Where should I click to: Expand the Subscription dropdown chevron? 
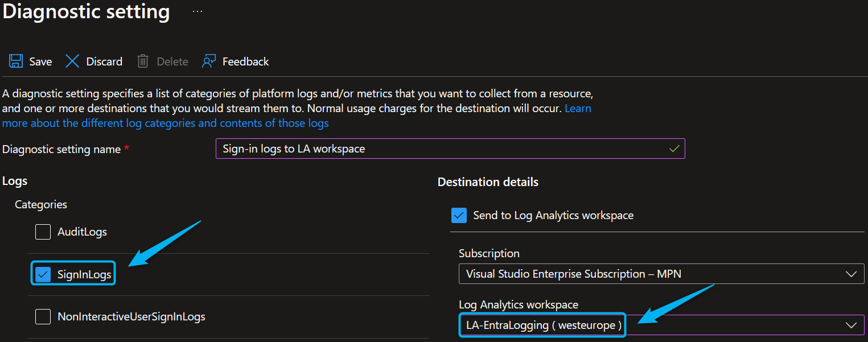click(851, 274)
